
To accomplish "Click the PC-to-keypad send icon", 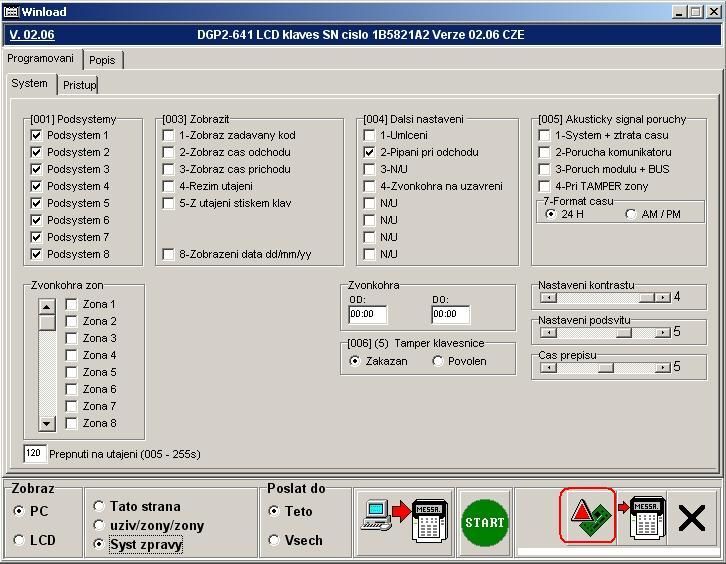I will (x=402, y=521).
